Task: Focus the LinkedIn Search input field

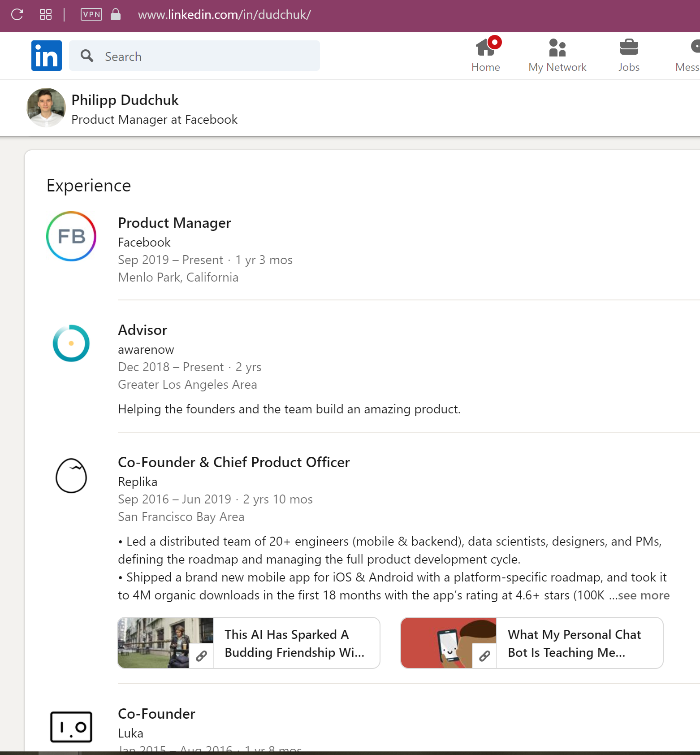Action: pyautogui.click(x=194, y=56)
